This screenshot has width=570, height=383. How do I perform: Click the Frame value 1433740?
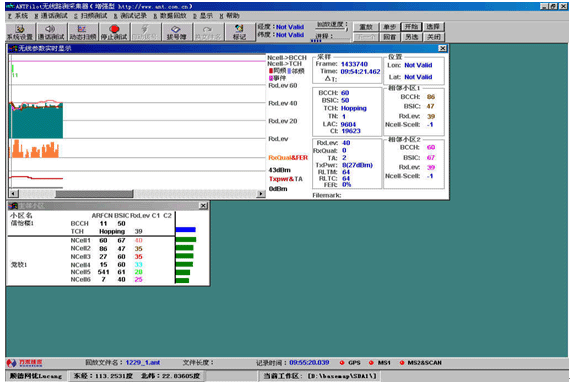pos(354,64)
